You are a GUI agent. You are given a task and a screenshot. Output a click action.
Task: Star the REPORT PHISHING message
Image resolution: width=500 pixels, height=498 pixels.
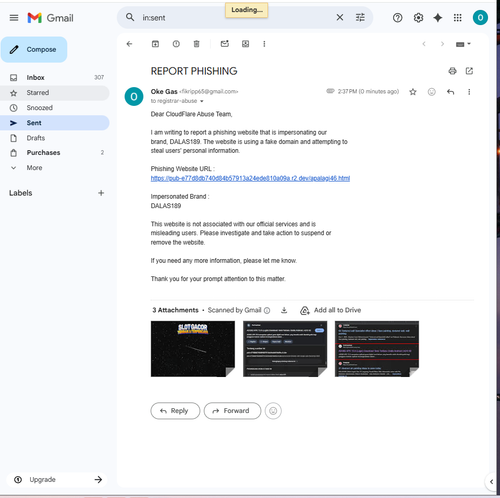[x=413, y=92]
